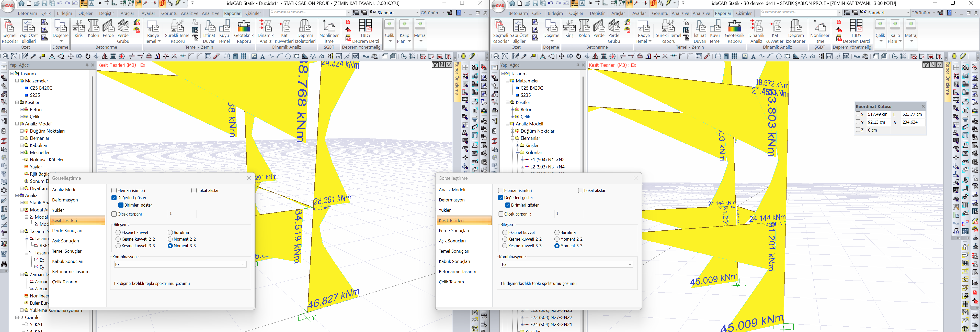Open Geoteknik Raporu in 30 derece window

point(735,31)
